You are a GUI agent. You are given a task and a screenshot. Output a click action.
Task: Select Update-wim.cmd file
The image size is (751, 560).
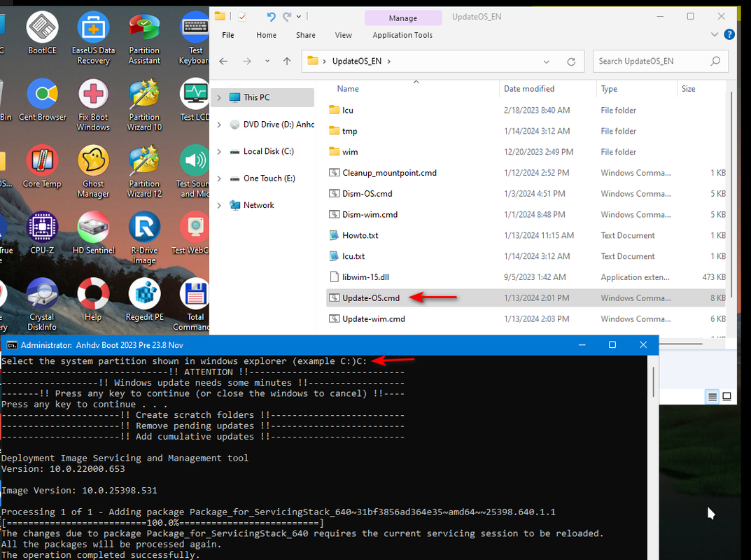coord(526,319)
